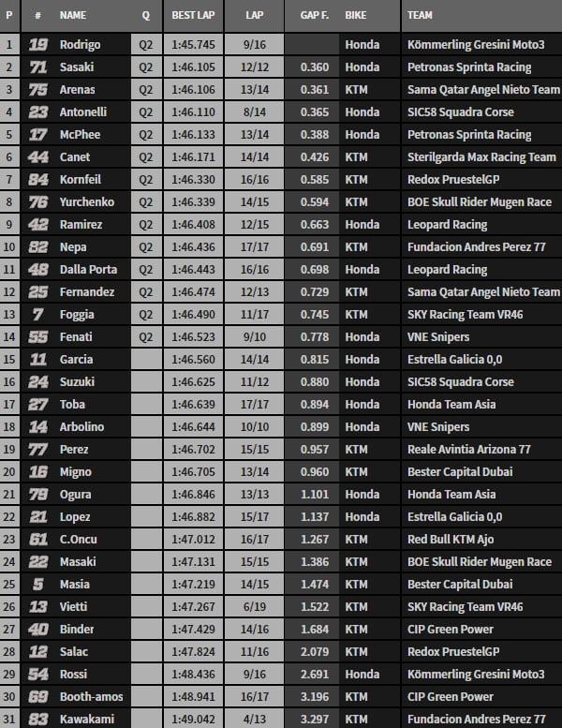Click Fenati's Q2 qualifying cell
Viewport: 562px width, 728px height.
[x=145, y=337]
